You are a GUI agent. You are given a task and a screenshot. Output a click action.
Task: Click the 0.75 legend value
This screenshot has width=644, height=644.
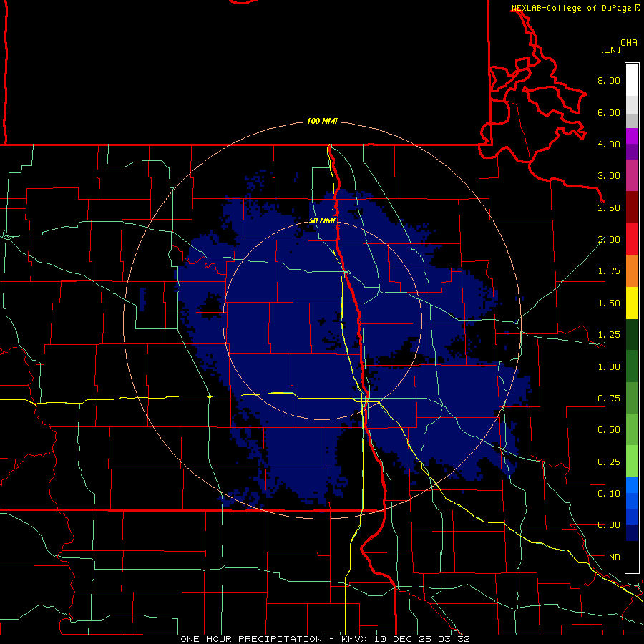tap(609, 399)
